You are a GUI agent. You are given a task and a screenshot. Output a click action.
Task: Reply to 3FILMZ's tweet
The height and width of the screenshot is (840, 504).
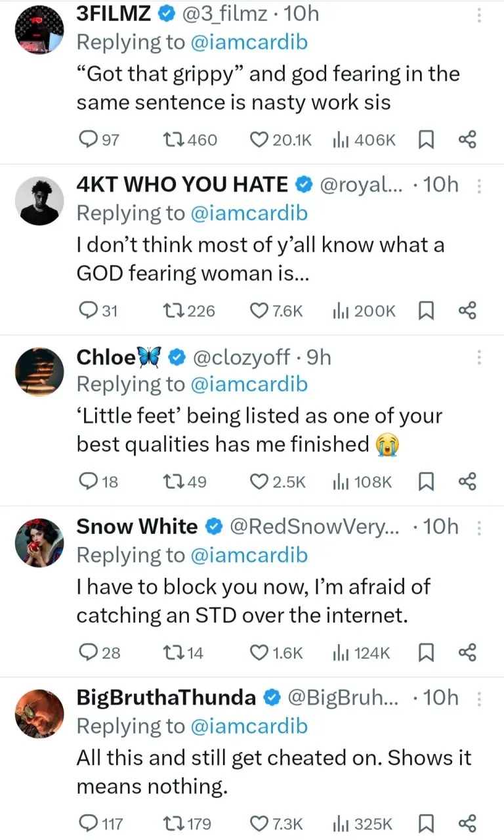pyautogui.click(x=87, y=139)
